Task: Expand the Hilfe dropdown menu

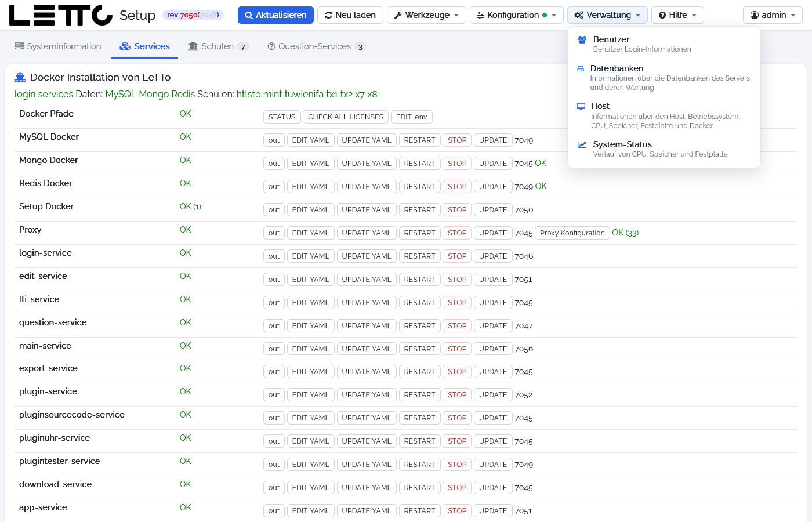Action: point(677,15)
